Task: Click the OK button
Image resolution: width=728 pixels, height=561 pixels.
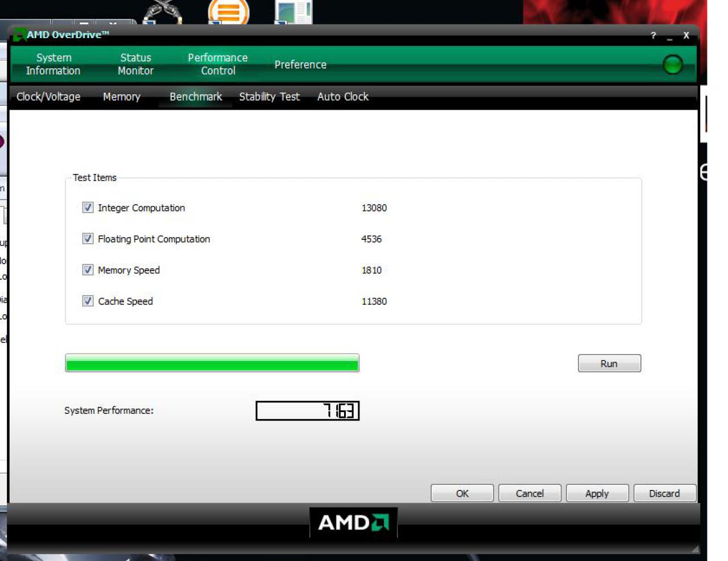Action: pos(462,493)
